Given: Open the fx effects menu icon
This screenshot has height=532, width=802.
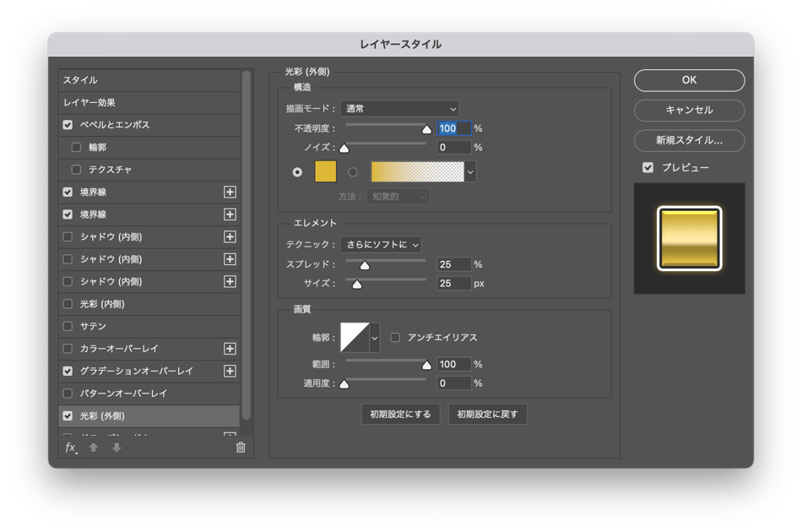Looking at the screenshot, I should [71, 448].
